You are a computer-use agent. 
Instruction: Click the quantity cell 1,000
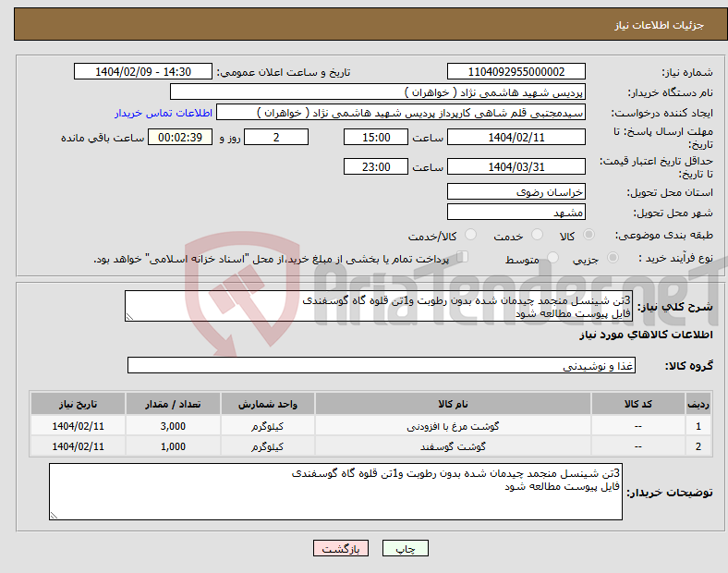173,446
